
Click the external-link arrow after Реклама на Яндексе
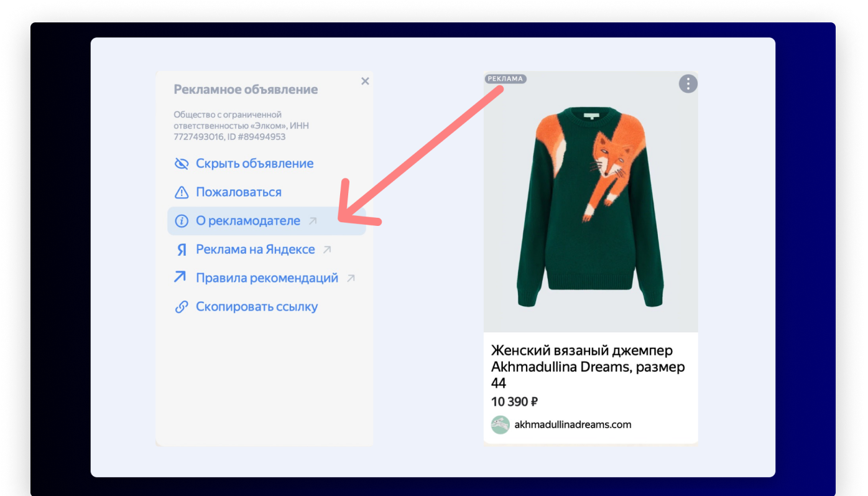327,249
